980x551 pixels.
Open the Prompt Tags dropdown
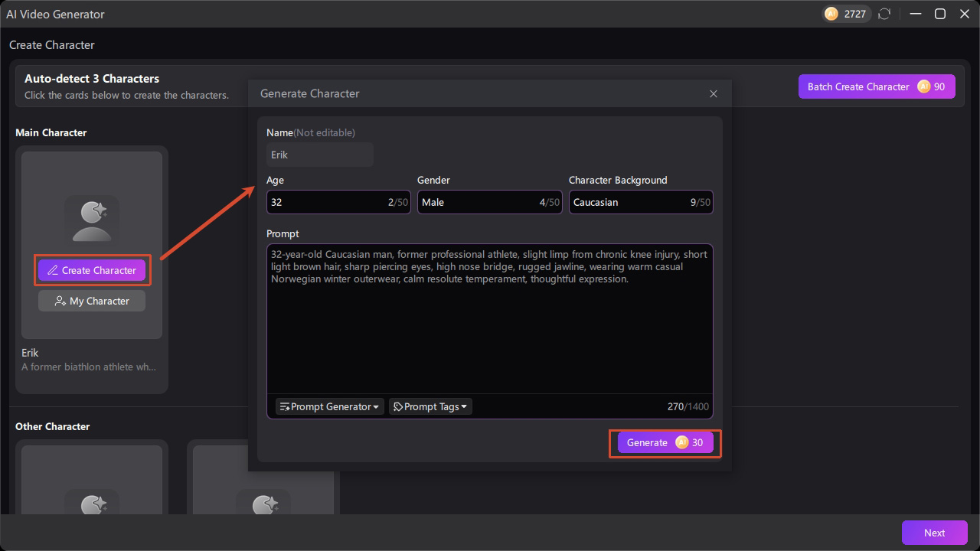430,406
